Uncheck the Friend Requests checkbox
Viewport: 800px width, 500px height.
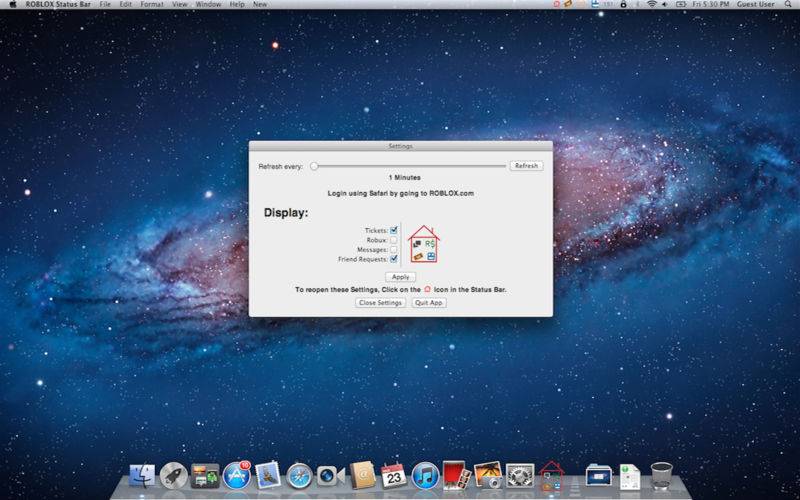(x=393, y=259)
